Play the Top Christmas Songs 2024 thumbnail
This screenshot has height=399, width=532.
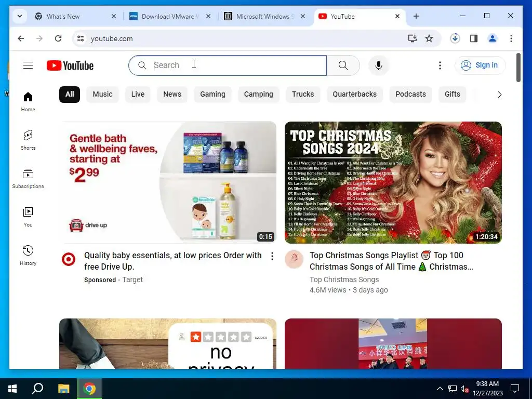pos(393,182)
